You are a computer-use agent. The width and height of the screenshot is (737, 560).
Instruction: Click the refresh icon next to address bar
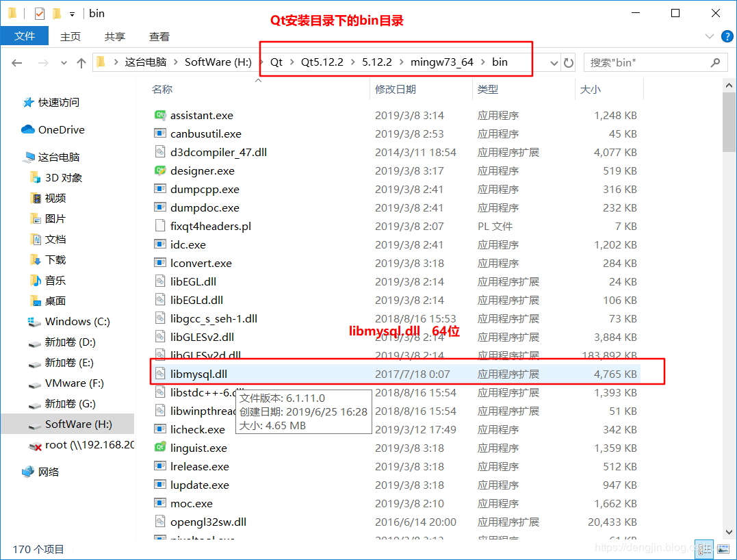[x=569, y=62]
